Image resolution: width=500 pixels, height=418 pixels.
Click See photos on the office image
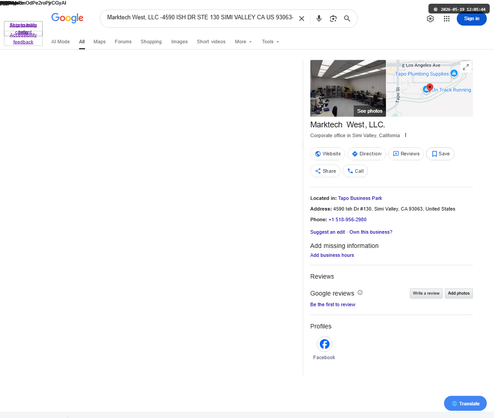pos(370,111)
